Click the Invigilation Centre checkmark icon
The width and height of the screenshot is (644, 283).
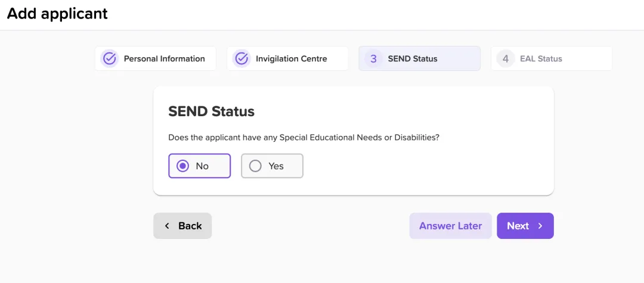pos(241,58)
